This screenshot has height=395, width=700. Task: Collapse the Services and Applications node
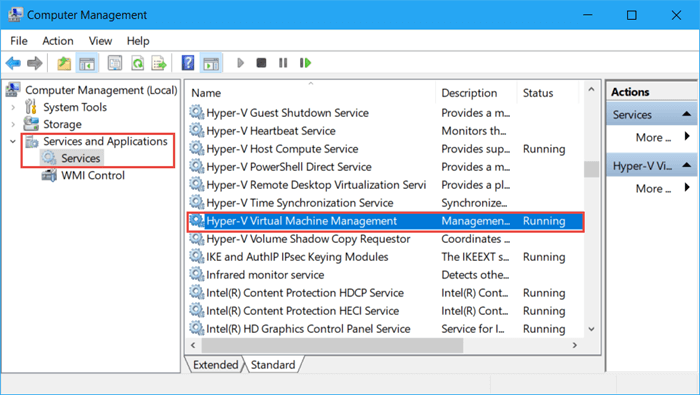pyautogui.click(x=13, y=141)
